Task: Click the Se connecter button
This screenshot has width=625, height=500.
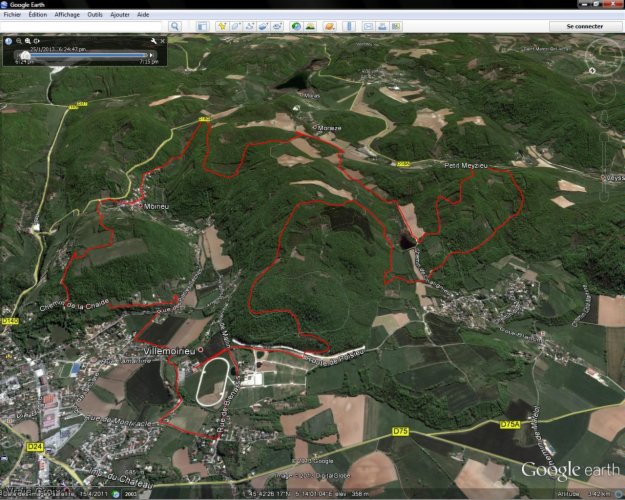Action: (x=584, y=26)
